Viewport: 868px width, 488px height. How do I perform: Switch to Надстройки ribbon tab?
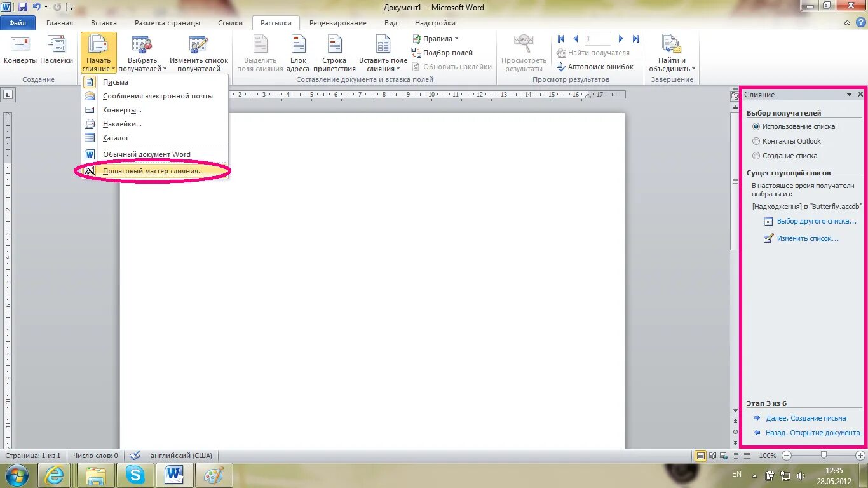[435, 23]
